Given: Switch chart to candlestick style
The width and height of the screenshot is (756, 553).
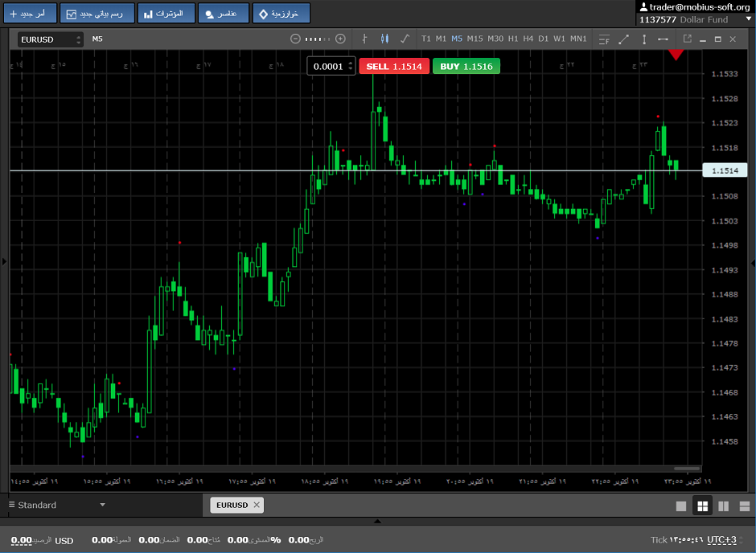Looking at the screenshot, I should tap(384, 39).
